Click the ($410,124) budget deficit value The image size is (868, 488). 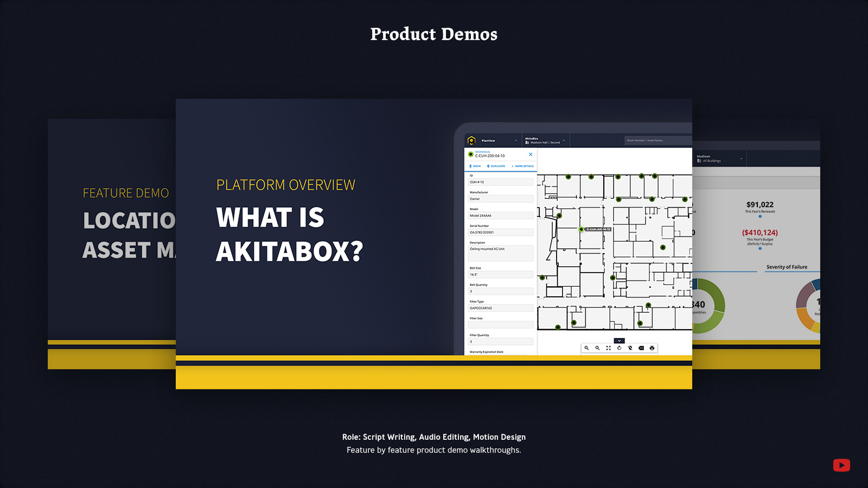pos(760,233)
